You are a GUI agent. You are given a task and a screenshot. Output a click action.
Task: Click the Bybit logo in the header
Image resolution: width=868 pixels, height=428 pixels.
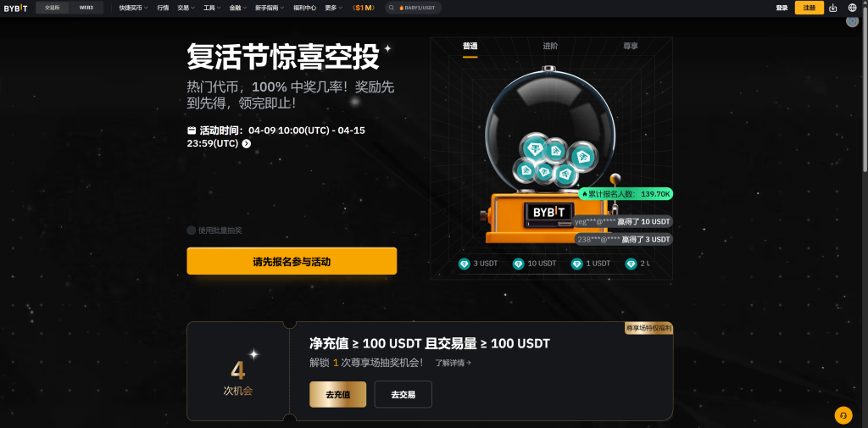tap(15, 8)
